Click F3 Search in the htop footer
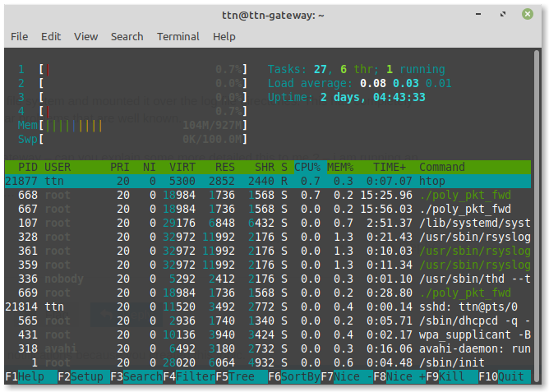 click(136, 376)
